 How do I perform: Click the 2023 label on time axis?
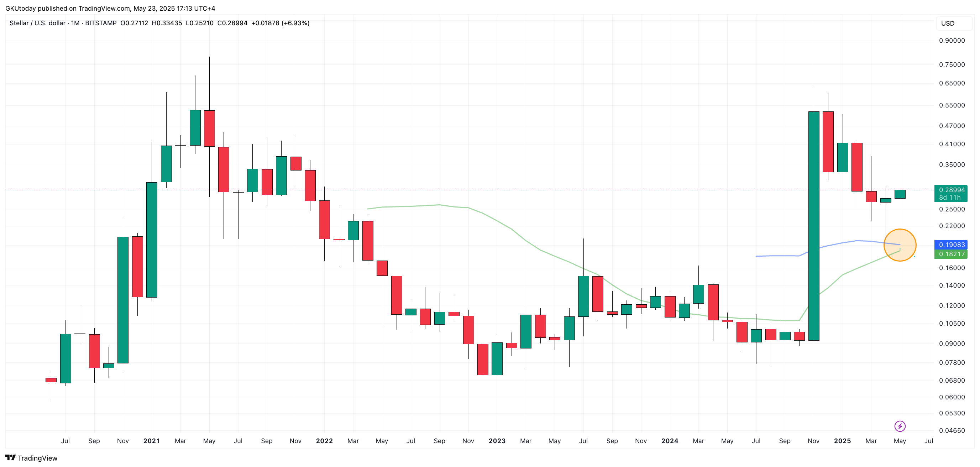(x=497, y=441)
